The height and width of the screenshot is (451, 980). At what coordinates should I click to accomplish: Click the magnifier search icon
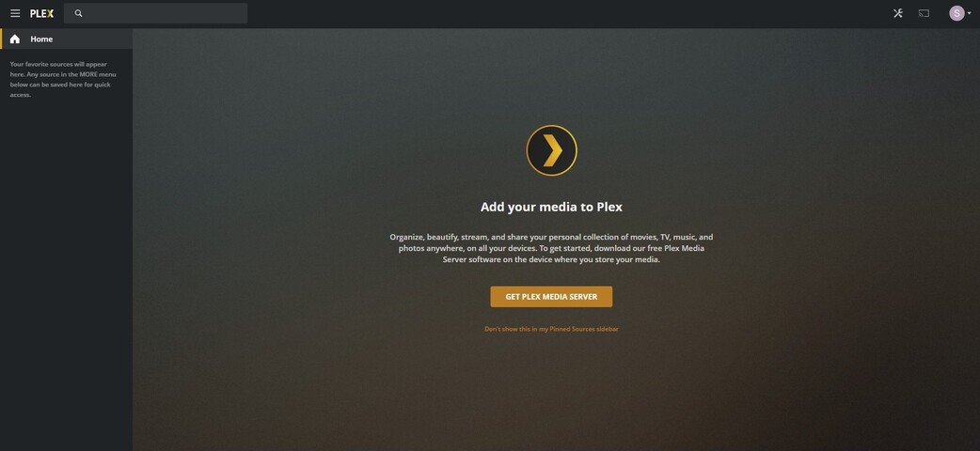(78, 13)
